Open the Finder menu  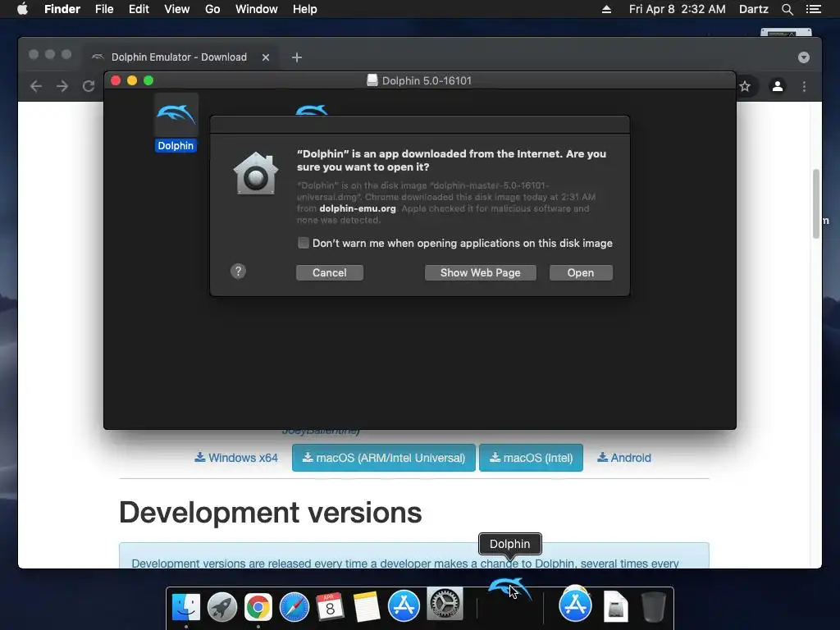(62, 9)
